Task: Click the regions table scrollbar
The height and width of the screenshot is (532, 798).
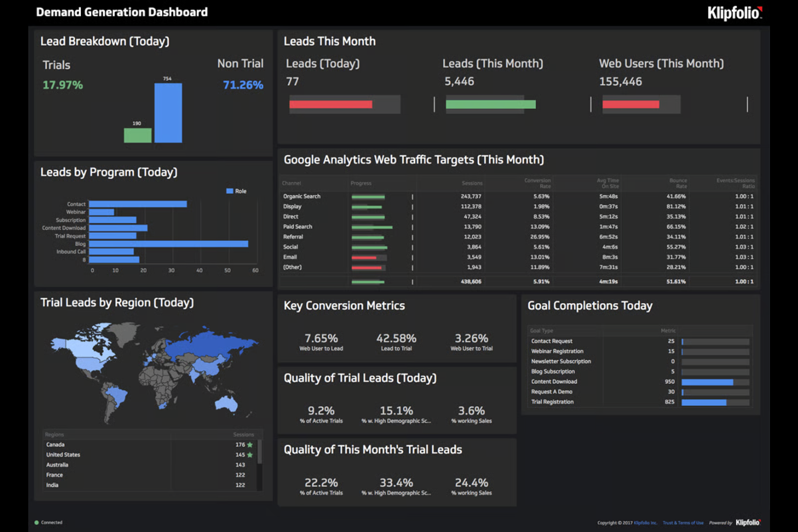Action: pyautogui.click(x=260, y=452)
